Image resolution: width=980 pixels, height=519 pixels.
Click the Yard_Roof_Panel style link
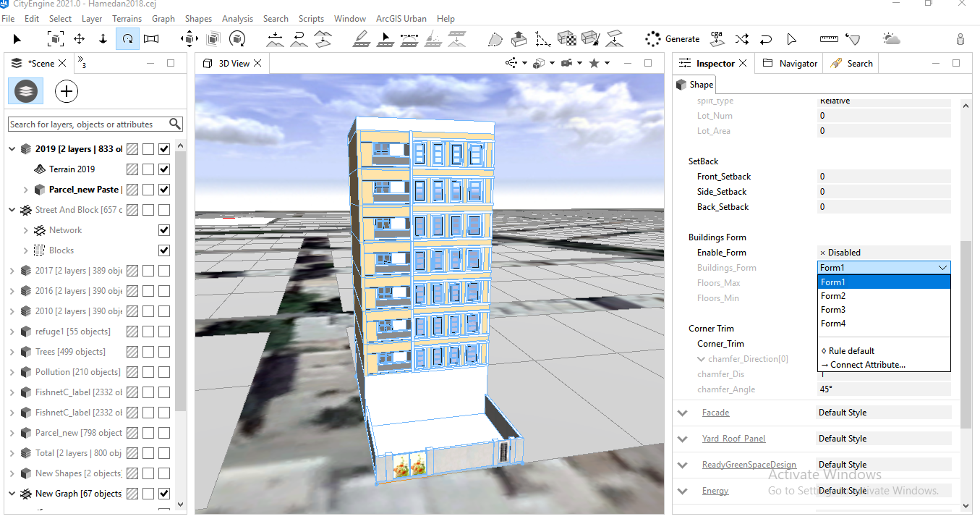coord(733,439)
